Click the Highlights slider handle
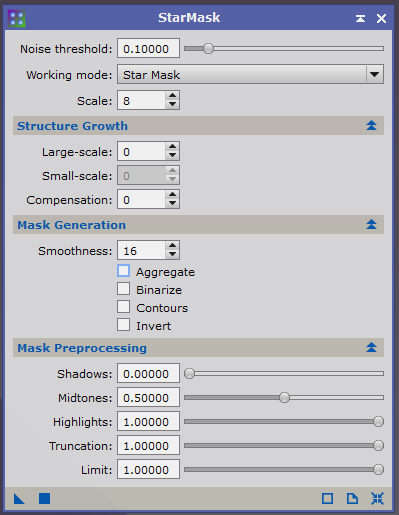The image size is (399, 515). pyautogui.click(x=378, y=421)
